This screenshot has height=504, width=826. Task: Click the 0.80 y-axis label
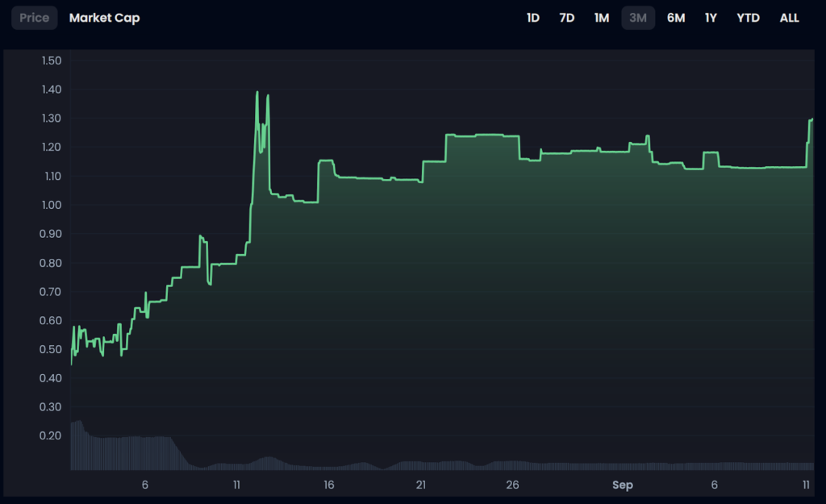pos(51,263)
